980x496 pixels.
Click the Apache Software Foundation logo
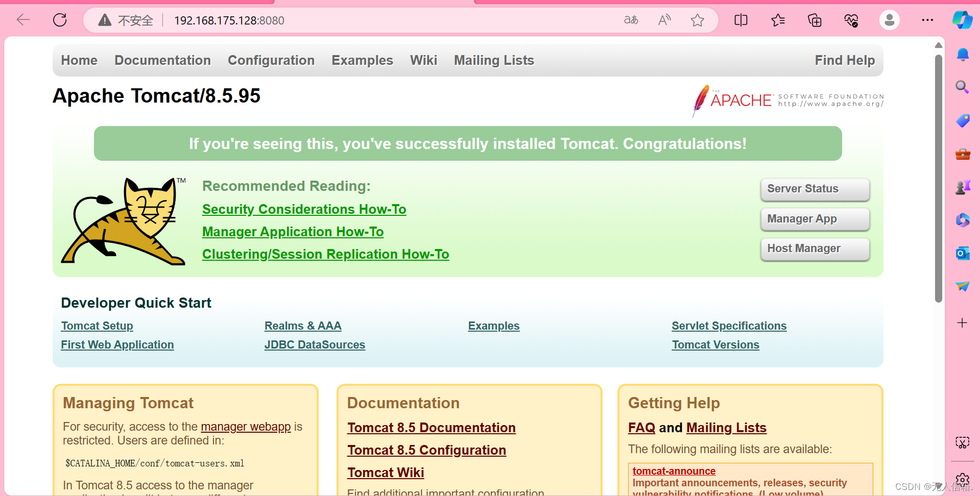(787, 100)
